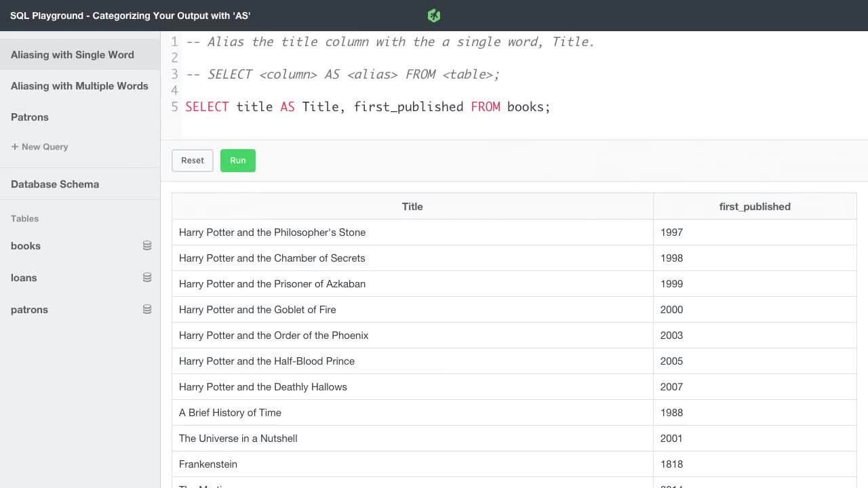Click database icon next to books table
The width and height of the screenshot is (868, 488).
coord(147,245)
